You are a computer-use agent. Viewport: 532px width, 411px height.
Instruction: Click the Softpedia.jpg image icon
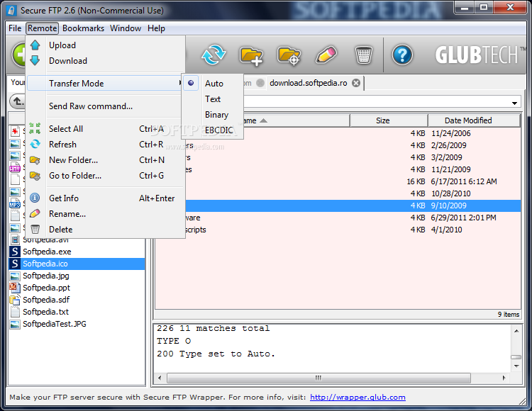coord(15,276)
